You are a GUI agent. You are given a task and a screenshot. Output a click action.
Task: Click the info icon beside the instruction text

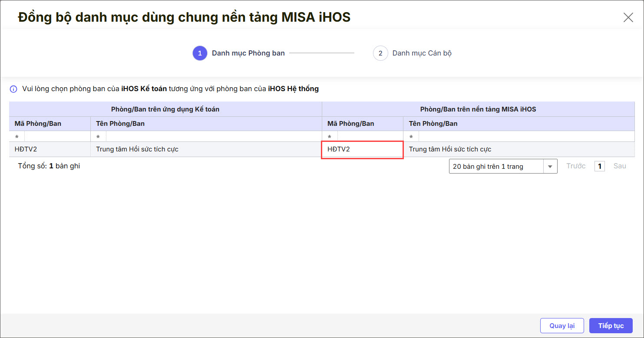(13, 89)
